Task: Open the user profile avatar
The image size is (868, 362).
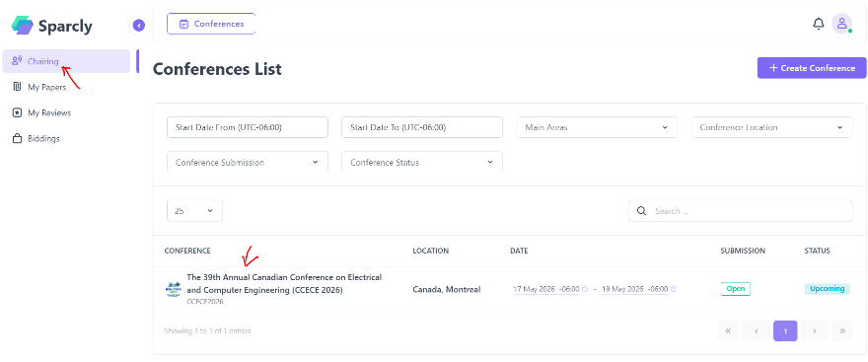Action: (842, 24)
